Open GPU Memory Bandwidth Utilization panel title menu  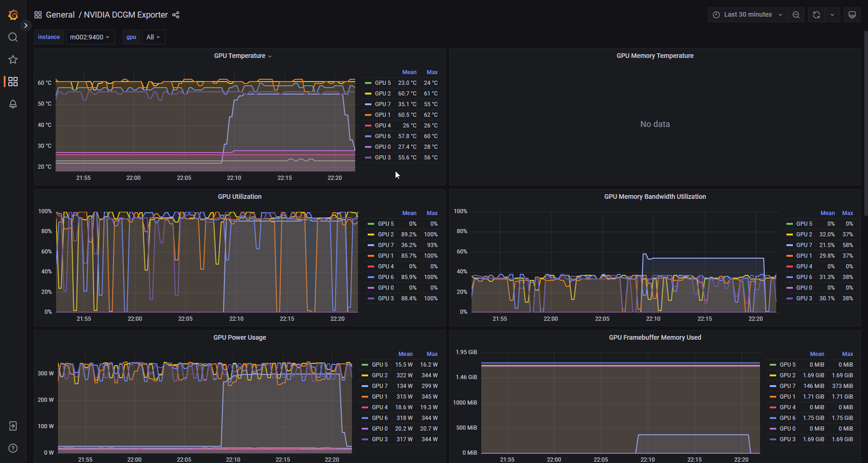click(x=655, y=197)
